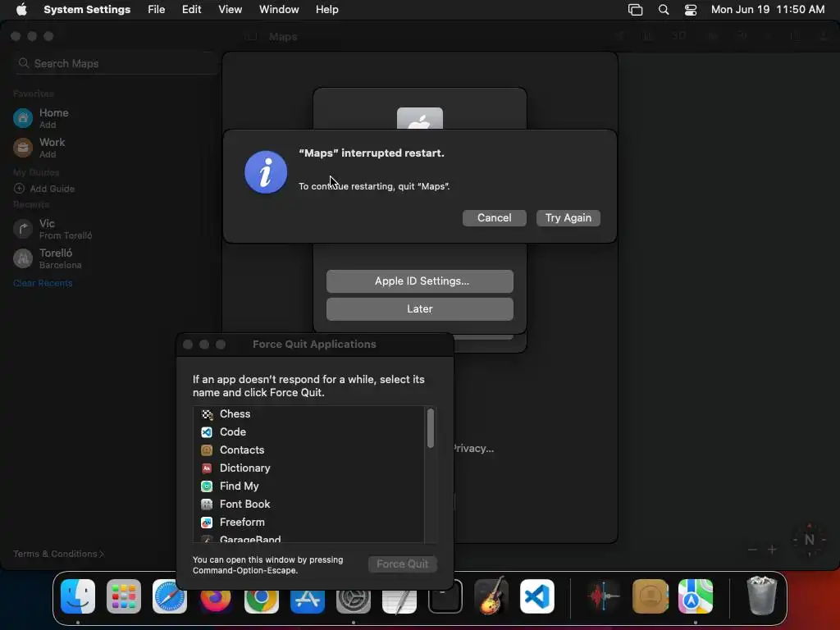The height and width of the screenshot is (630, 840).
Task: Click the disabled Force Quit button
Action: [402, 564]
